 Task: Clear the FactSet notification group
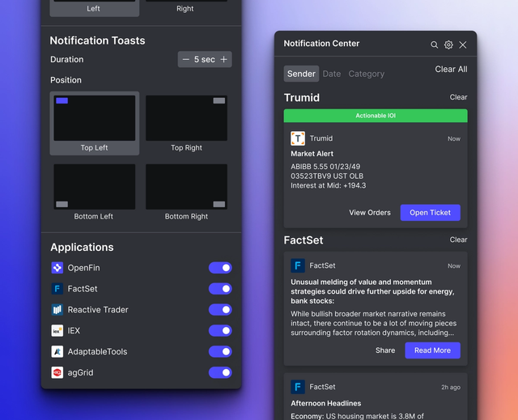(458, 240)
